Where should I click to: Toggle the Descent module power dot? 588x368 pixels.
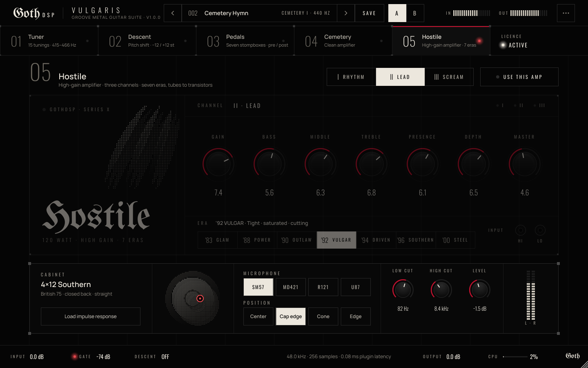185,41
